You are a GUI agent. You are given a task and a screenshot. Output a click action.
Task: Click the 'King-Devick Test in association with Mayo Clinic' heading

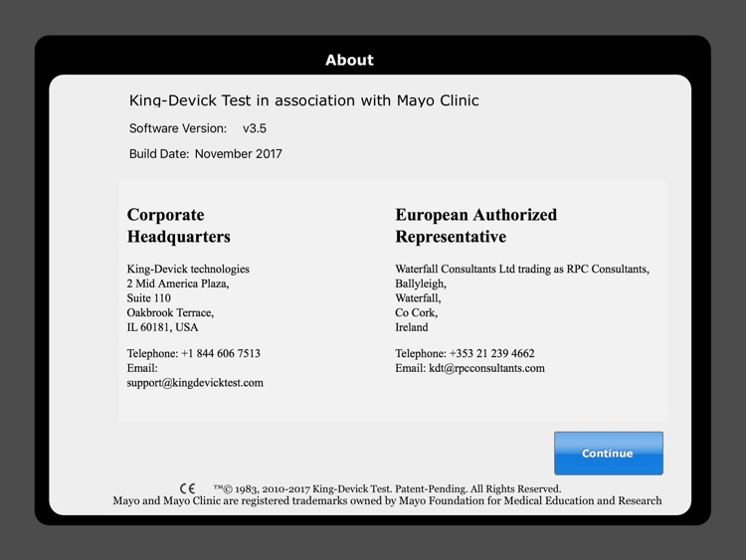(304, 100)
